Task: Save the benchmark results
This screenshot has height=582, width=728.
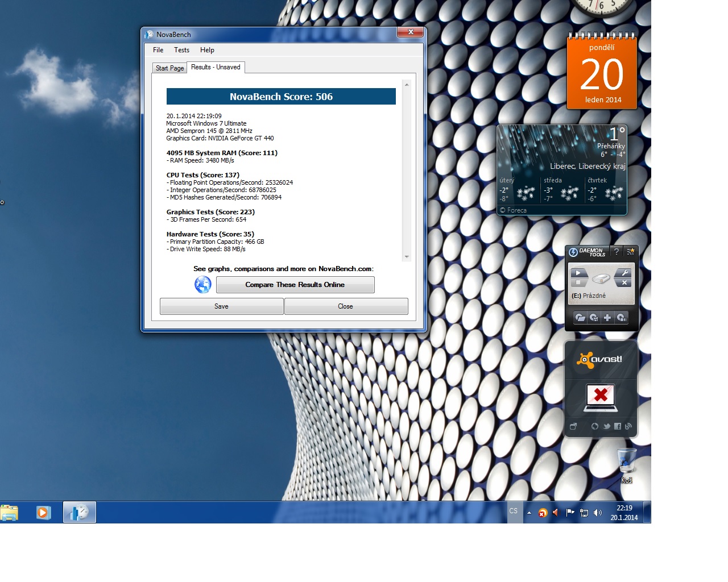Action: click(221, 306)
